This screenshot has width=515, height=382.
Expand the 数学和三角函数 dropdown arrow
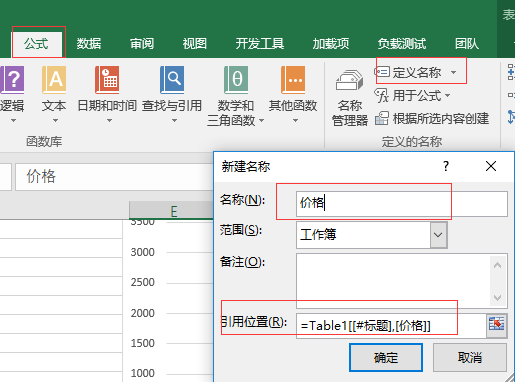pos(261,120)
